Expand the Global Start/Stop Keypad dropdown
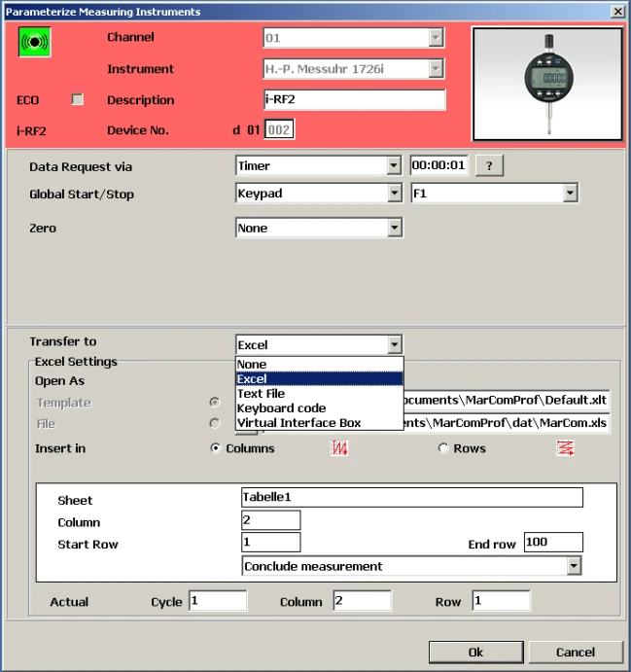 (394, 194)
